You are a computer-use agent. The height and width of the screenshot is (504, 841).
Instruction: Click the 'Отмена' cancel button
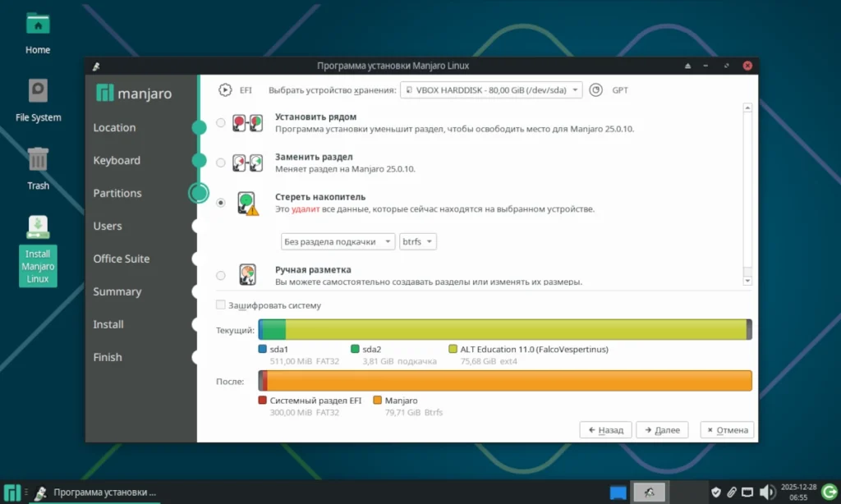pyautogui.click(x=728, y=430)
